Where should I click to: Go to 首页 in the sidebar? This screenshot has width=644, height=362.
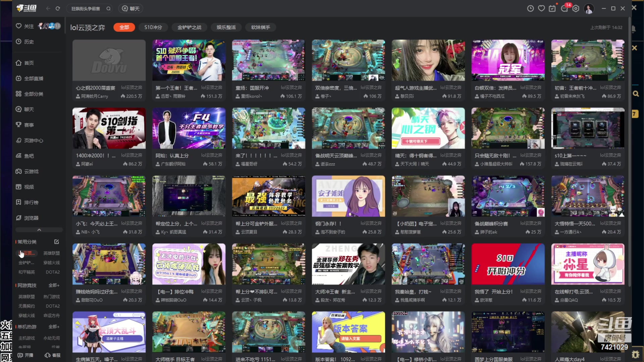25,63
